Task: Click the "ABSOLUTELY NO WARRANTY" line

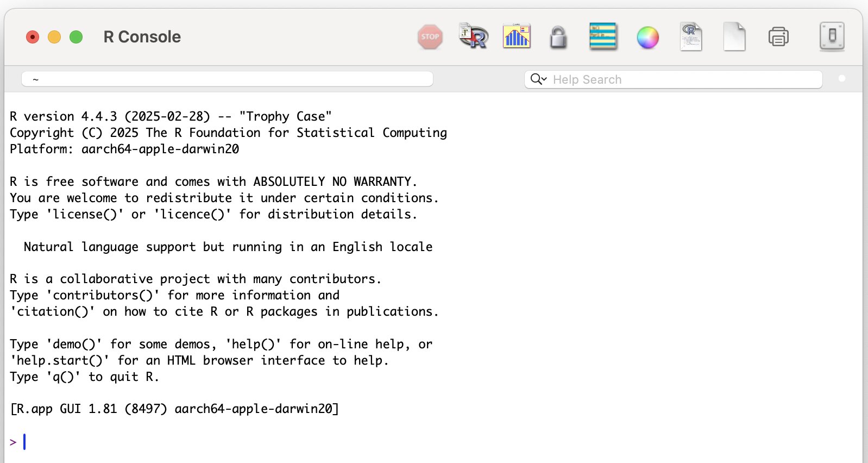Action: (x=213, y=182)
